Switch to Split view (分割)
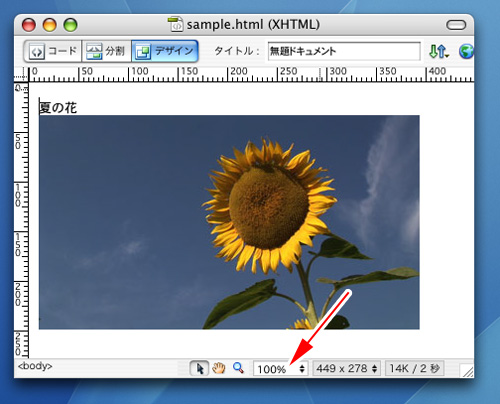 click(x=106, y=51)
